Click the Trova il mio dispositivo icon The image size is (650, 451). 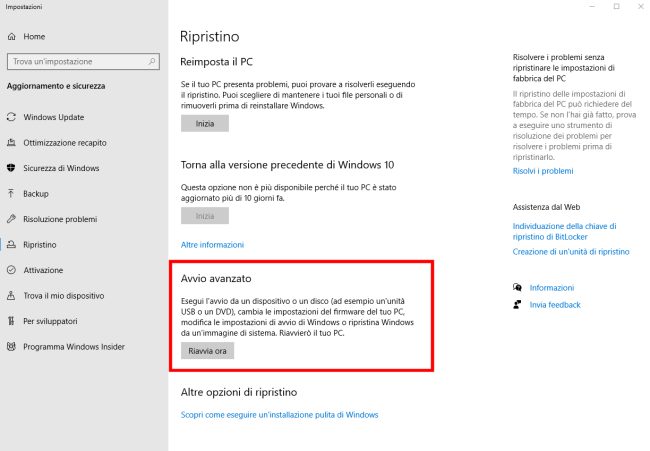pos(12,296)
